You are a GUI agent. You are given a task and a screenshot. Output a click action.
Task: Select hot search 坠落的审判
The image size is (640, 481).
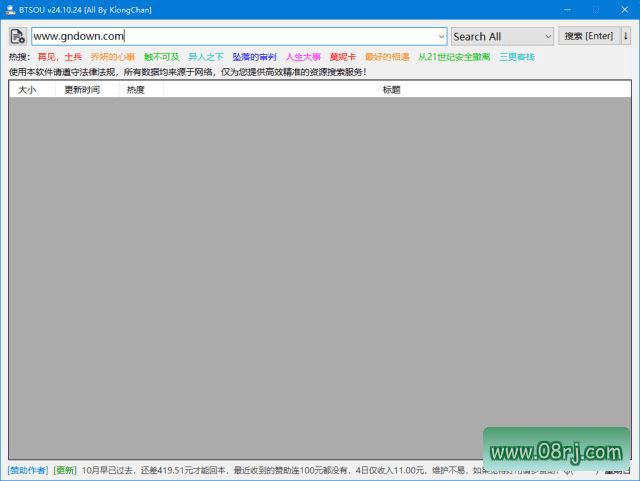[x=255, y=57]
